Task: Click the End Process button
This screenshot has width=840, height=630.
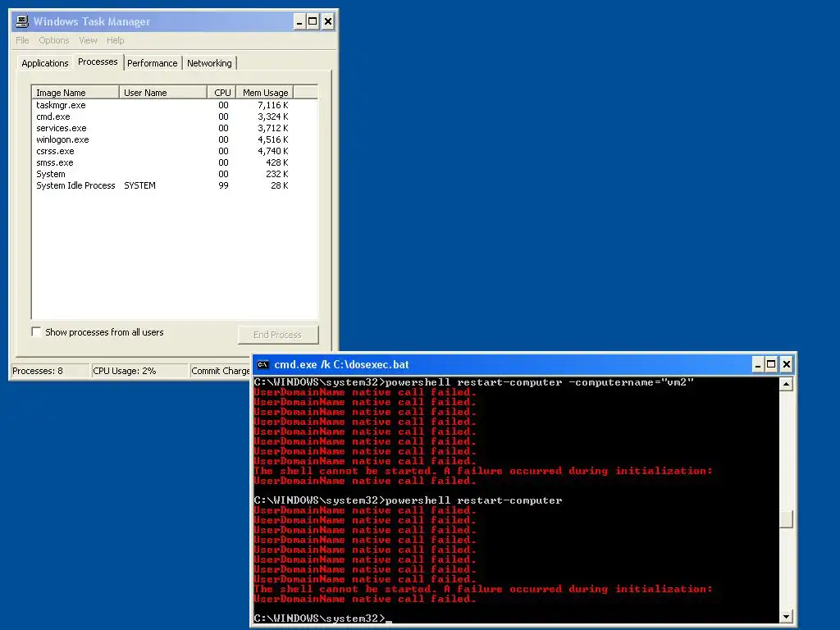Action: click(277, 335)
